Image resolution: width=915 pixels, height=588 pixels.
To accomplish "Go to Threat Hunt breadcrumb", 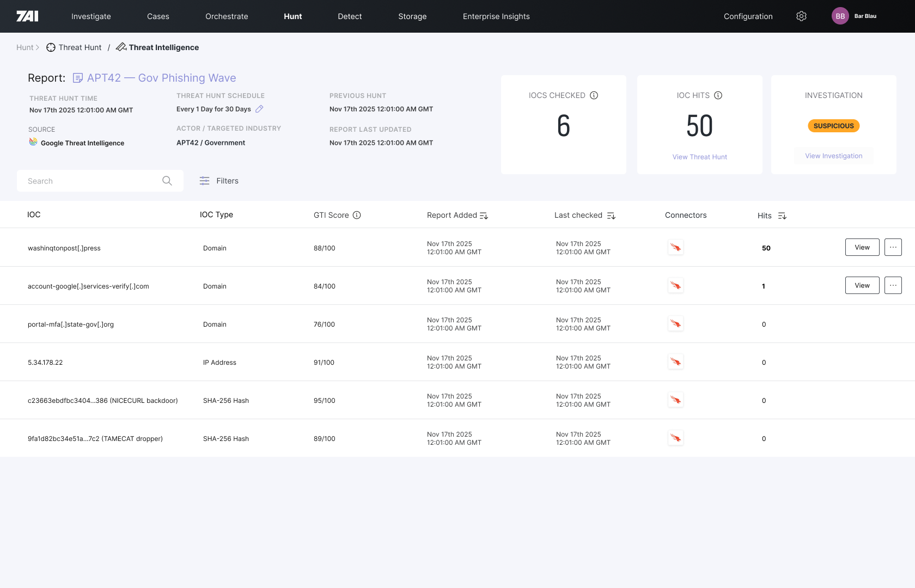I will click(x=80, y=47).
